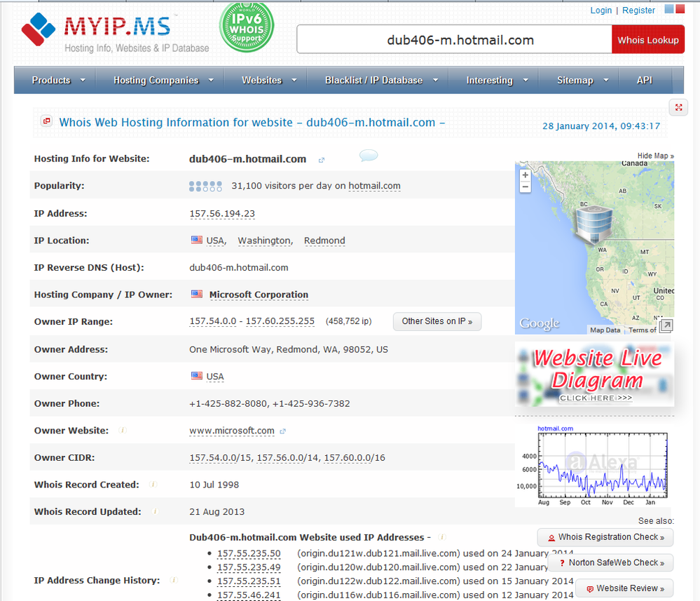
Task: Click the info icon next to Owner Website
Action: coord(123,431)
